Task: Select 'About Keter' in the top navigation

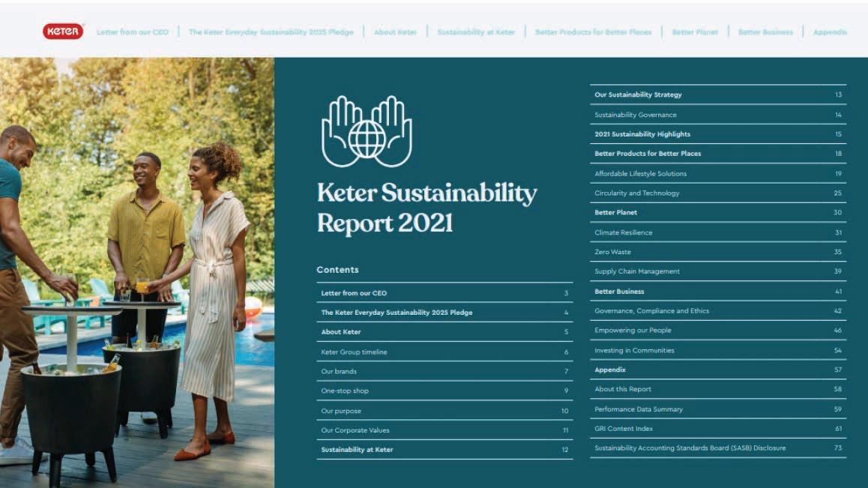Action: point(395,32)
